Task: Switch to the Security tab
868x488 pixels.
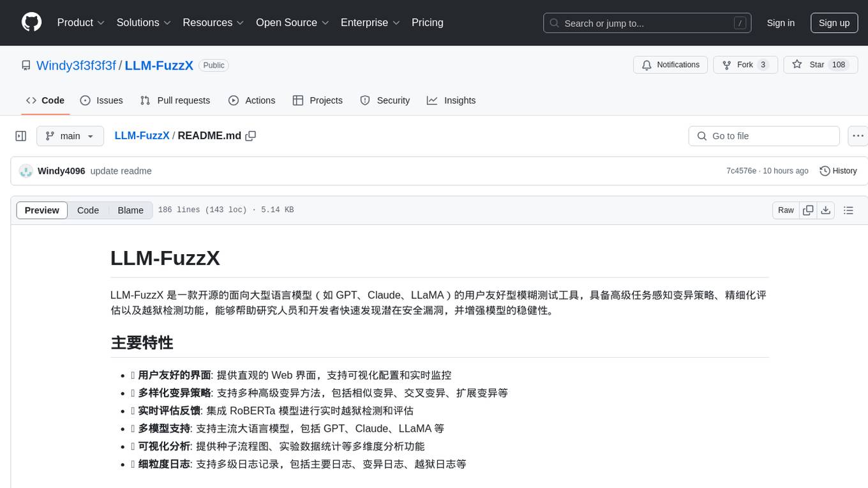Action: 385,100
